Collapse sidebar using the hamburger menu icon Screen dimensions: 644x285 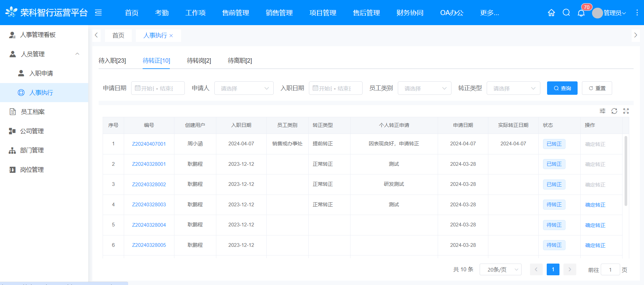[98, 13]
